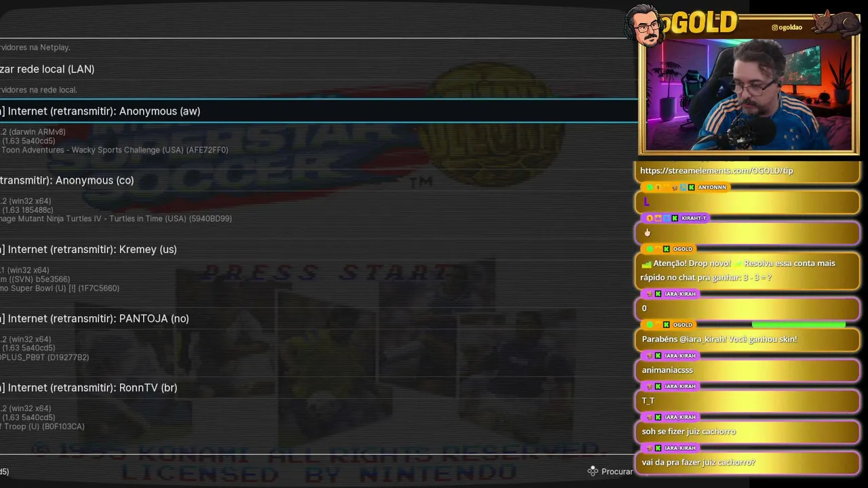Click the 'PLUS_PB9T (D19277B2)' game line
The image size is (868, 488).
pyautogui.click(x=45, y=357)
